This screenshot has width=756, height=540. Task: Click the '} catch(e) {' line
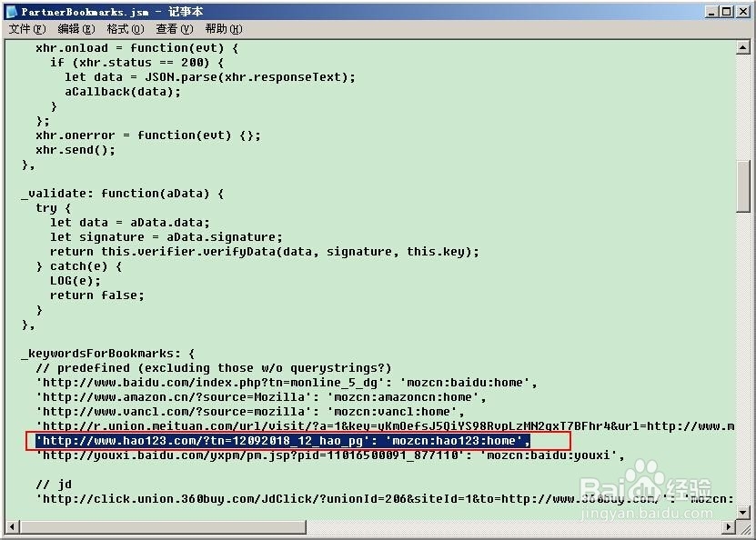pos(78,266)
